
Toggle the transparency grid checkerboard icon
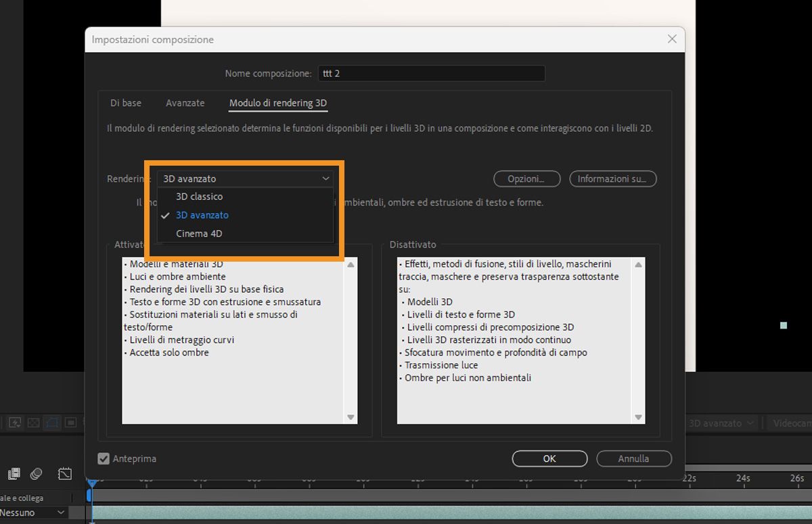point(34,422)
